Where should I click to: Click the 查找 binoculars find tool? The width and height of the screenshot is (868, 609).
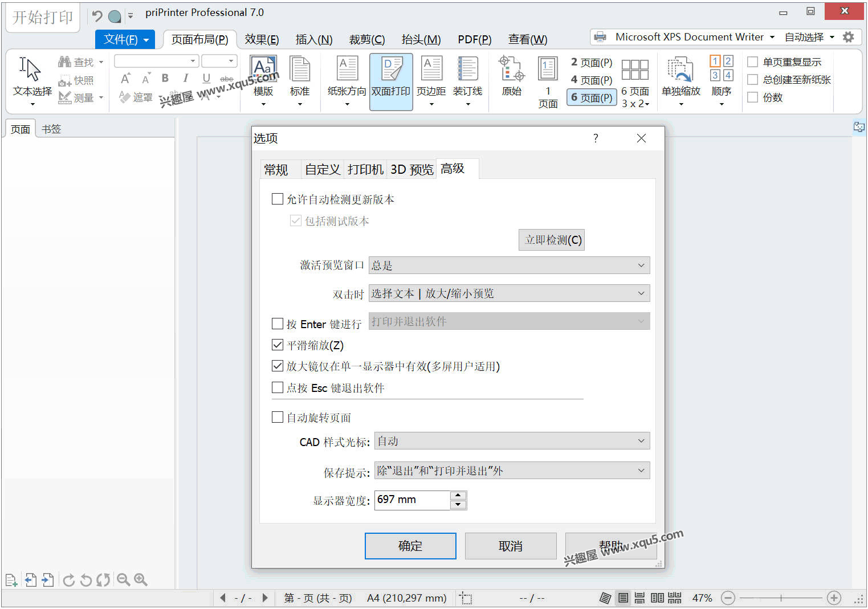coord(80,62)
